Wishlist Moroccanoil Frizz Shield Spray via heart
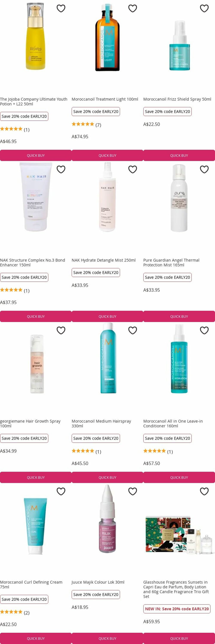The width and height of the screenshot is (215, 644). coord(204,9)
